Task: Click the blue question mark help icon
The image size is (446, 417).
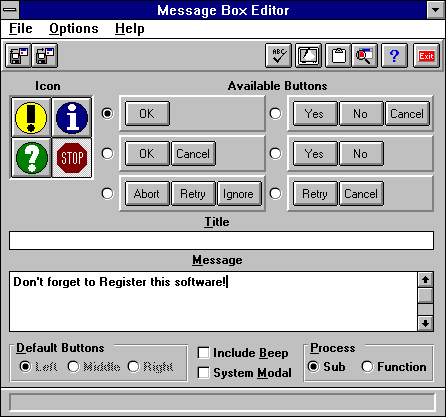Action: (x=394, y=56)
